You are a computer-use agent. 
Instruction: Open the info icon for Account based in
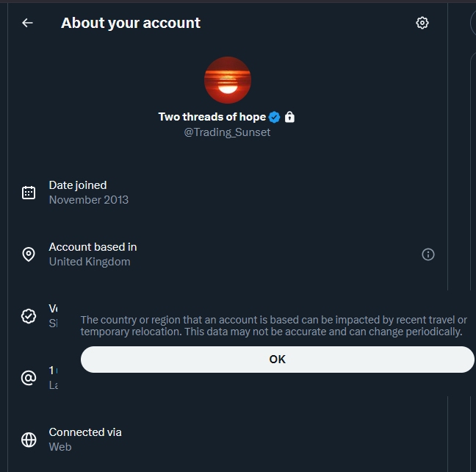428,254
